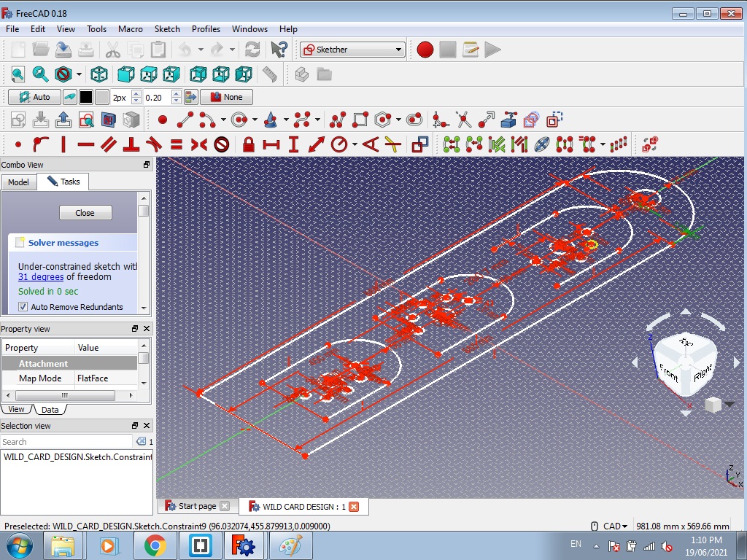The image size is (747, 560).
Task: Open Paint from the Windows taskbar
Action: (290, 545)
